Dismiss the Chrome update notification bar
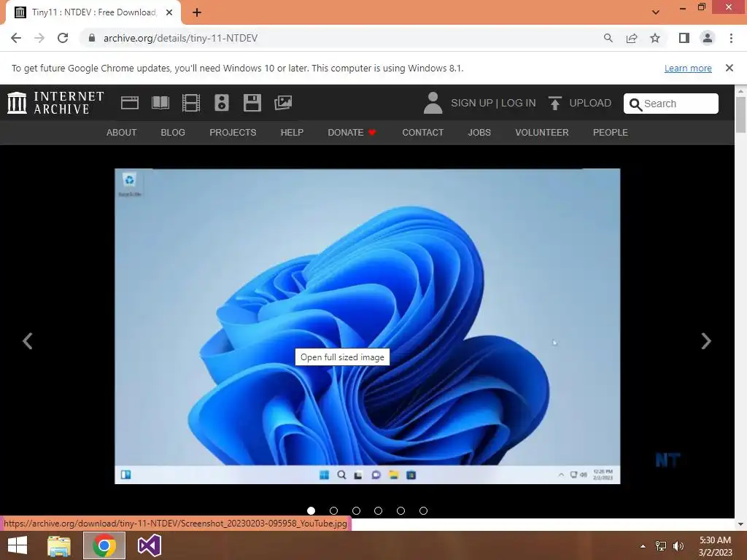This screenshot has width=747, height=560. click(x=729, y=68)
